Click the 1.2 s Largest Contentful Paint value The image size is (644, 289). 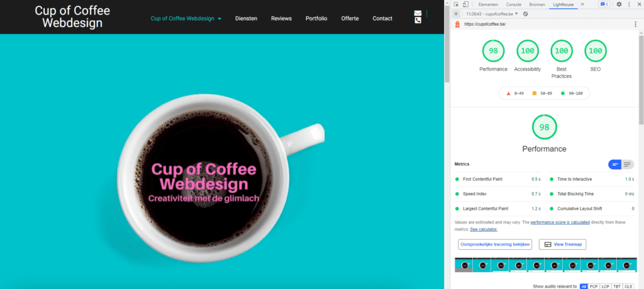[536, 208]
